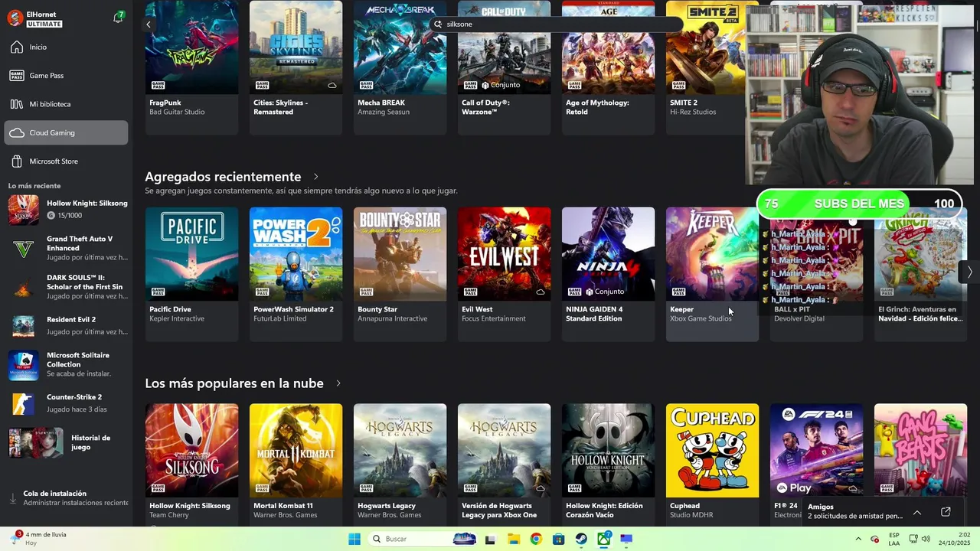Click the back arrow on the top carousel
This screenshot has height=551, width=980.
pyautogui.click(x=149, y=24)
